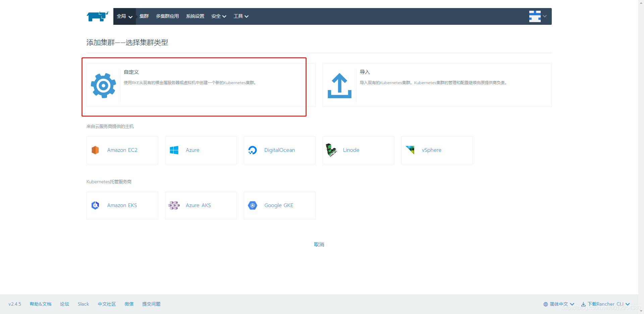
Task: Open the 简体中文 language selector
Action: [x=559, y=304]
